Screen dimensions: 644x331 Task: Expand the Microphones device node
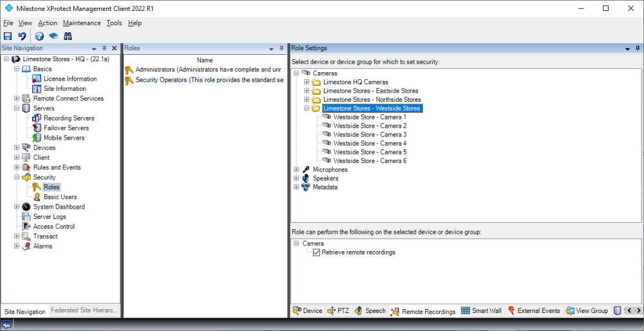pos(297,170)
